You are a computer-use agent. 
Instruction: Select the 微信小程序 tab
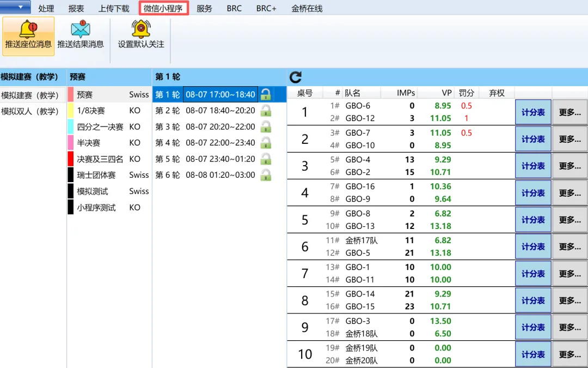pyautogui.click(x=163, y=8)
